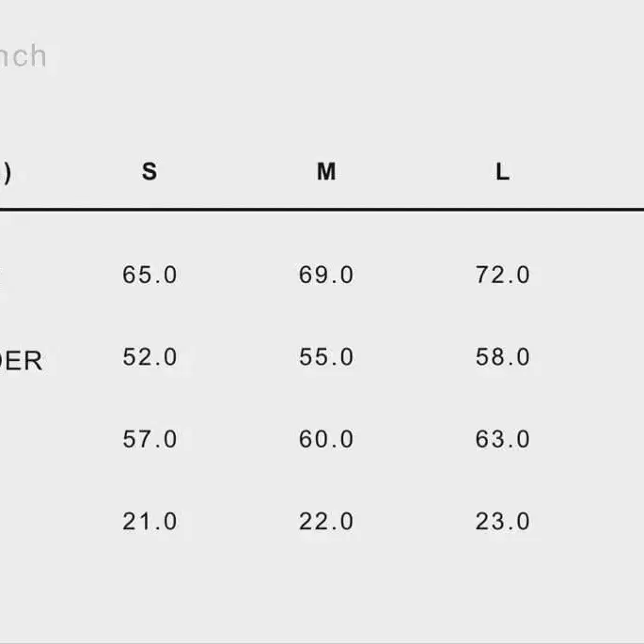Select the M size column header
Image resolution: width=644 pixels, height=644 pixels.
click(326, 172)
